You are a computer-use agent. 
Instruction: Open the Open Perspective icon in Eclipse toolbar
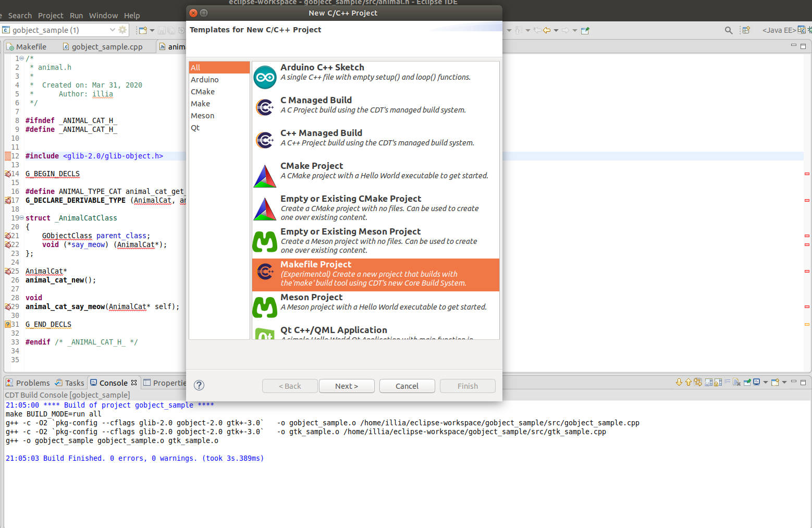pos(746,30)
